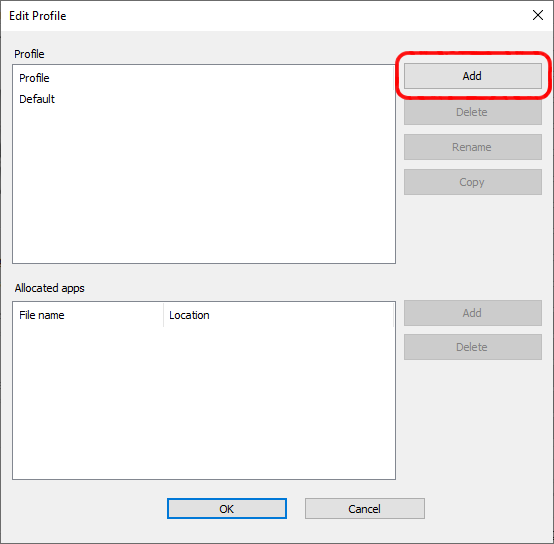The width and height of the screenshot is (554, 544).
Task: Click Delete beside the Profile list
Action: 472,112
